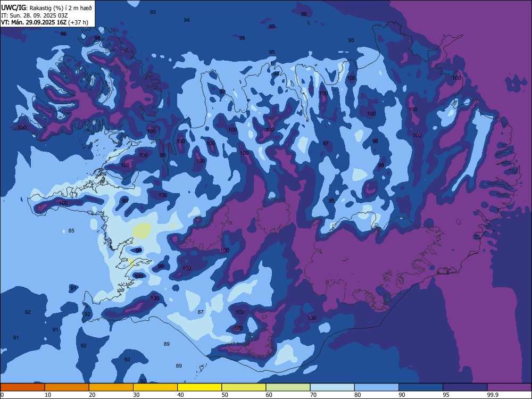Click the legend scale label '99.9'

tap(492, 395)
